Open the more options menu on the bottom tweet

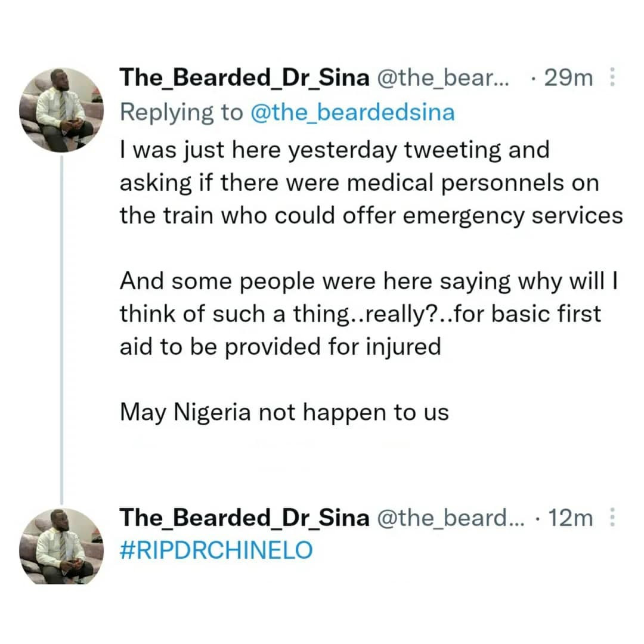pyautogui.click(x=612, y=518)
